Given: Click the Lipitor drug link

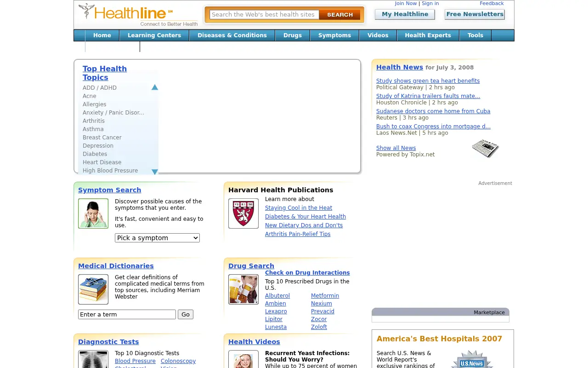Looking at the screenshot, I should point(274,319).
